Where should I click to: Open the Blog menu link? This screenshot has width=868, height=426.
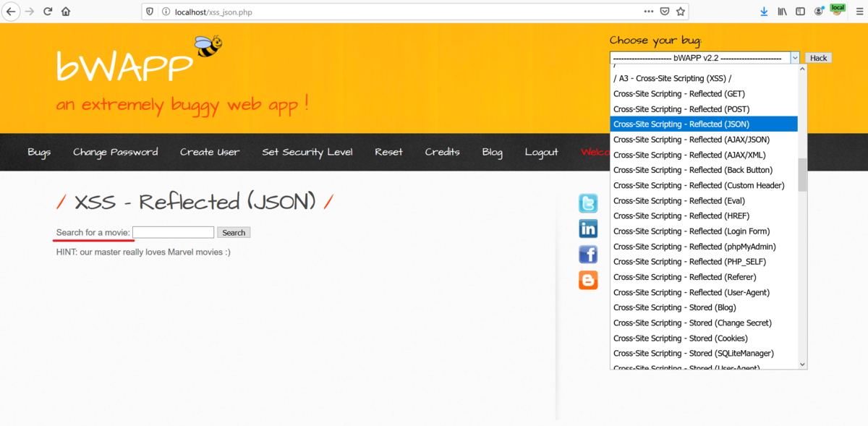493,152
